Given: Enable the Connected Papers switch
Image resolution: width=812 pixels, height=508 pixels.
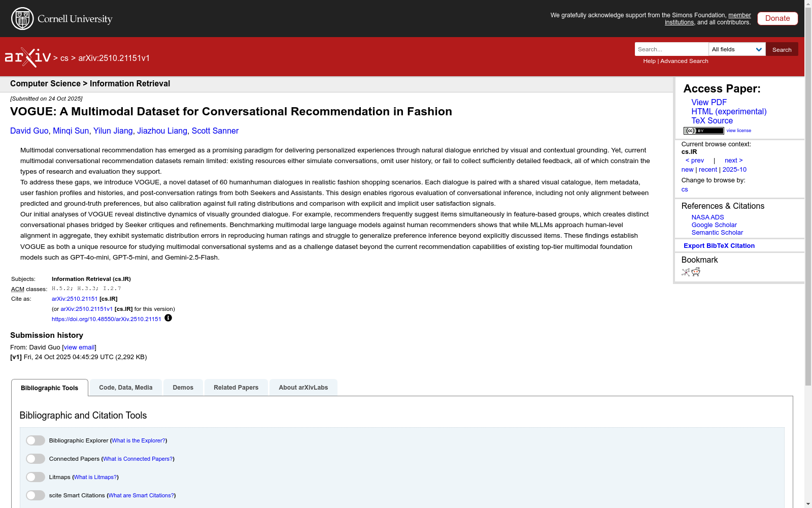Looking at the screenshot, I should 36,459.
